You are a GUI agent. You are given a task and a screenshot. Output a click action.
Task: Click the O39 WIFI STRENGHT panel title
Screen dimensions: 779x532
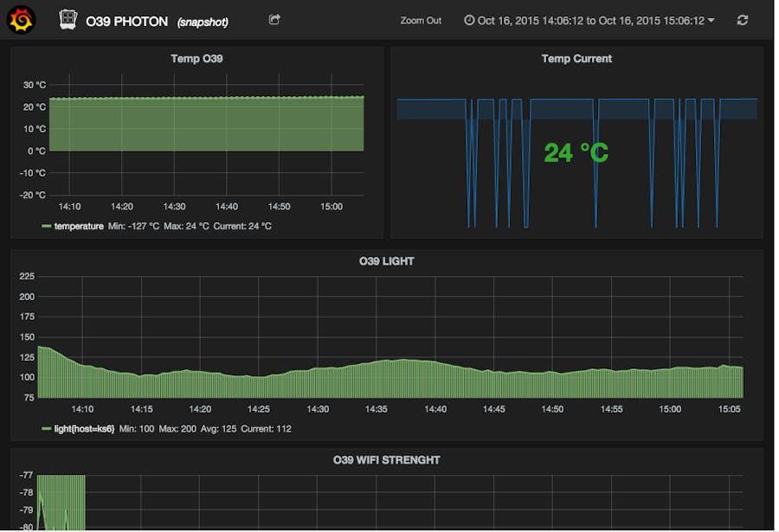[x=388, y=459]
